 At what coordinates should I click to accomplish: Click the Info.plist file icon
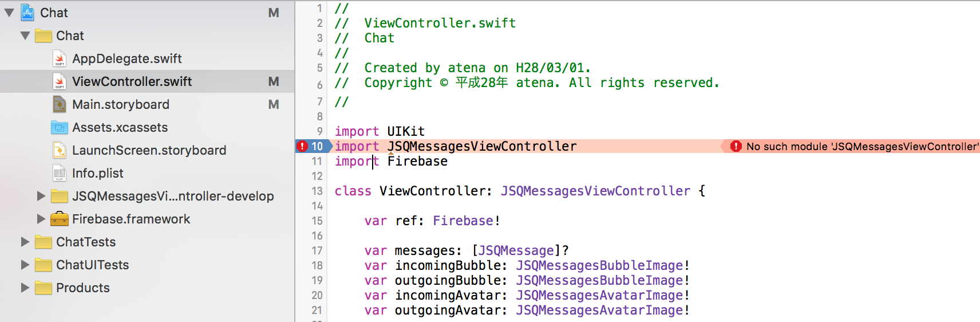point(60,173)
